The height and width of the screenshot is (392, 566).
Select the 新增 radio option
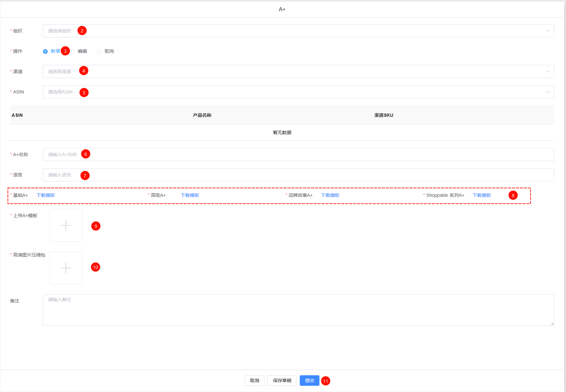(46, 52)
